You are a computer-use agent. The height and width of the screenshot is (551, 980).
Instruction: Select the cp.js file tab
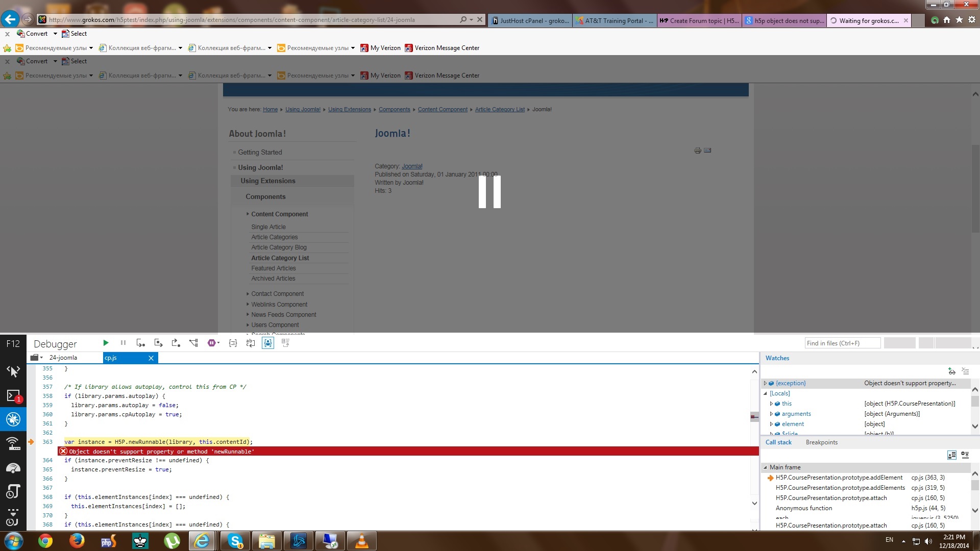(x=111, y=358)
